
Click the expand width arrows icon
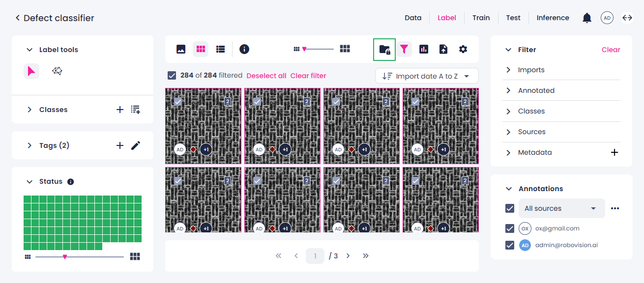pyautogui.click(x=627, y=18)
